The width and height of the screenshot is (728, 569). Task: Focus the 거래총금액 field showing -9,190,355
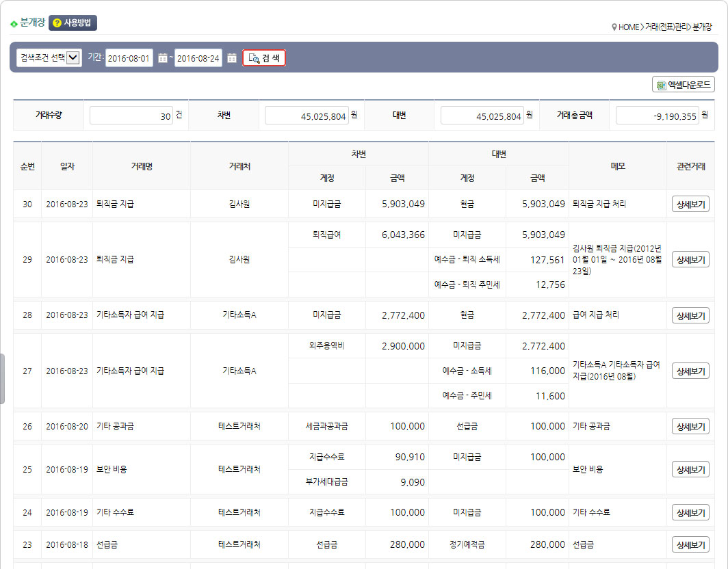coord(657,116)
